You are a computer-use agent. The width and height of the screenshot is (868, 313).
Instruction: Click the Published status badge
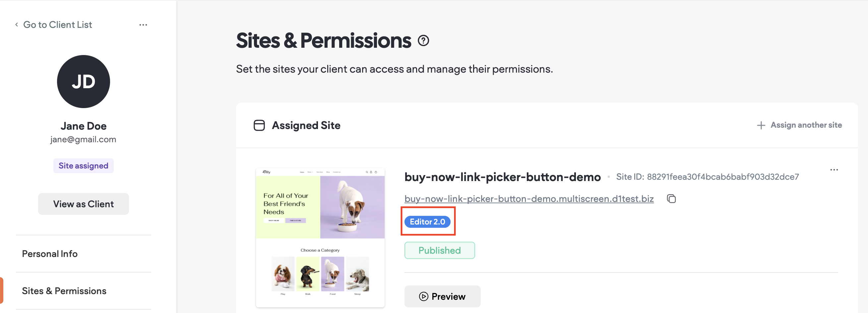(x=439, y=250)
